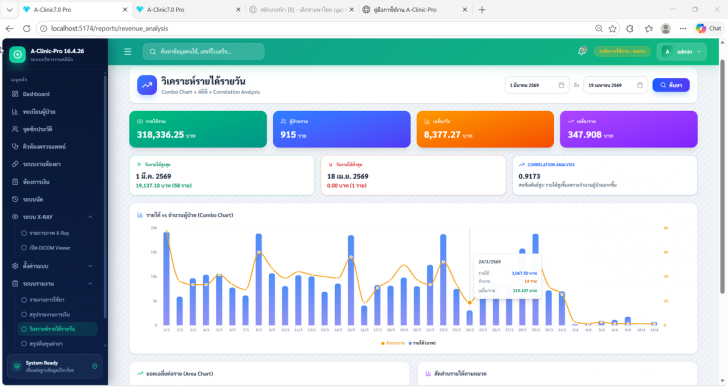This screenshot has width=728, height=387.
Task: Click the Admin access level badge
Action: [622, 52]
